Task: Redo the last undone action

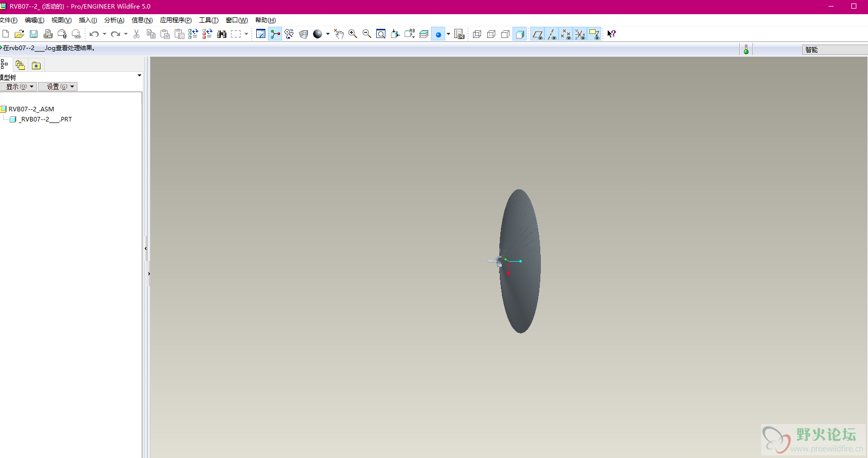Action: [x=115, y=34]
